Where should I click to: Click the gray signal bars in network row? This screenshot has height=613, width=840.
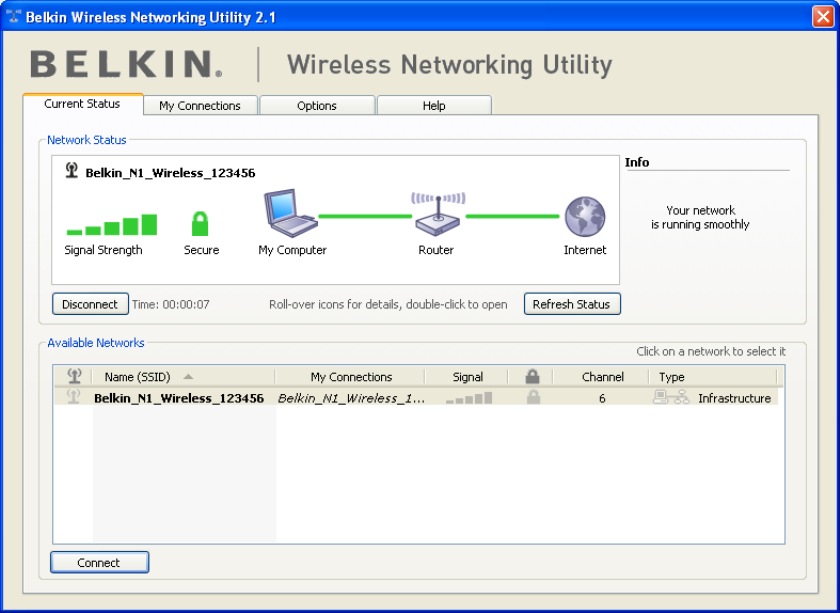pyautogui.click(x=469, y=398)
